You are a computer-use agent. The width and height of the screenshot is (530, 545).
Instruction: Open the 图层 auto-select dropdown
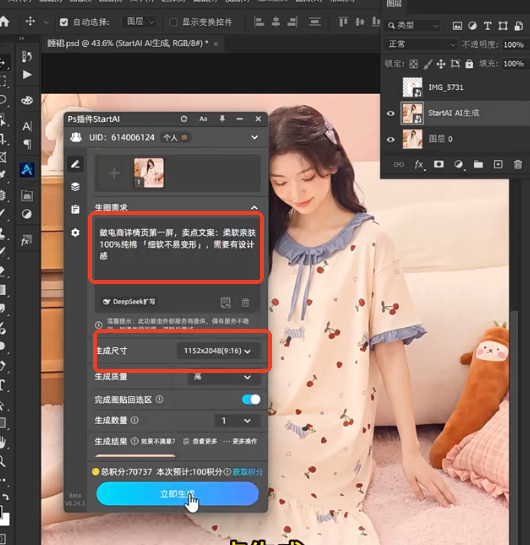140,22
